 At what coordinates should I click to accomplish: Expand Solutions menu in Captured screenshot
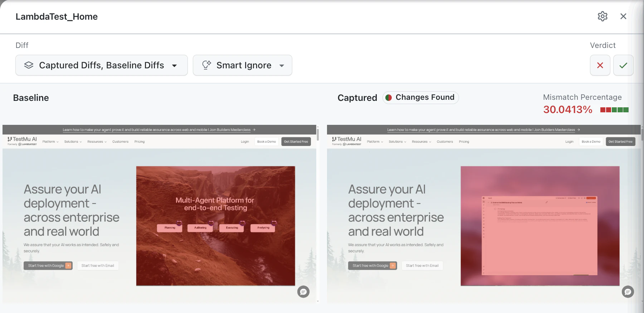397,142
